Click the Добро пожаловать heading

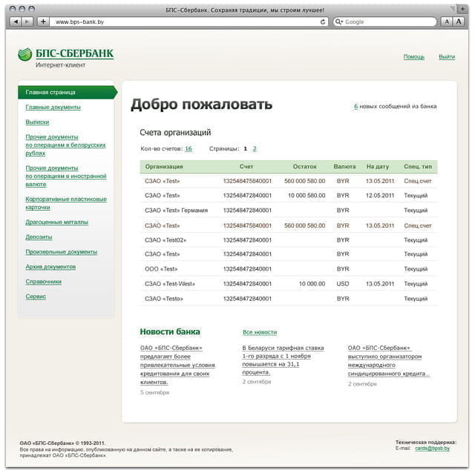201,104
